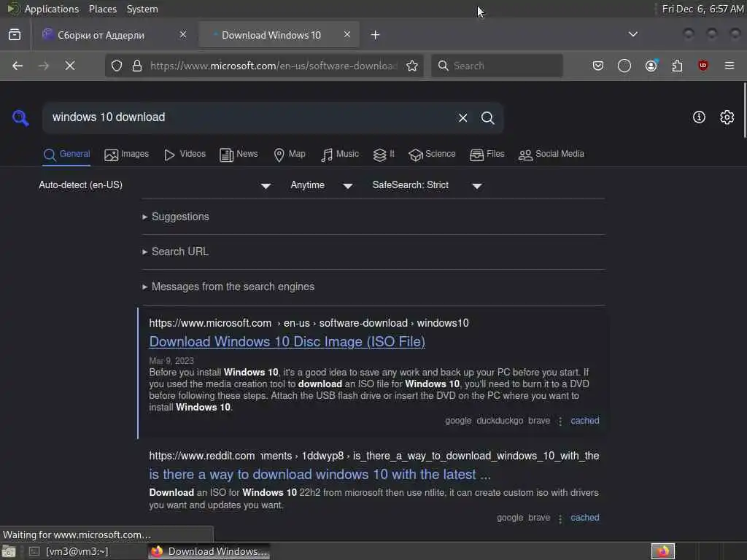Switch to the Music search category
The image size is (747, 560).
(x=340, y=155)
